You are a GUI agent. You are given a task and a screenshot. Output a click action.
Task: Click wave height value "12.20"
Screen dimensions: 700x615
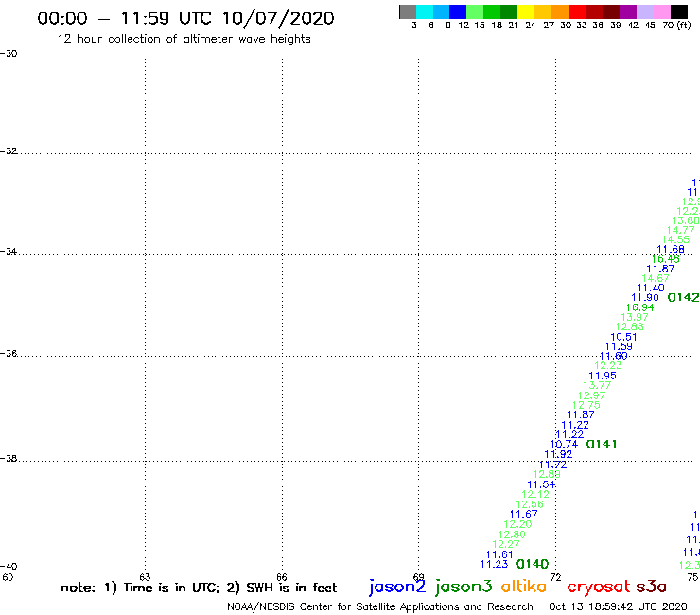[x=517, y=524]
